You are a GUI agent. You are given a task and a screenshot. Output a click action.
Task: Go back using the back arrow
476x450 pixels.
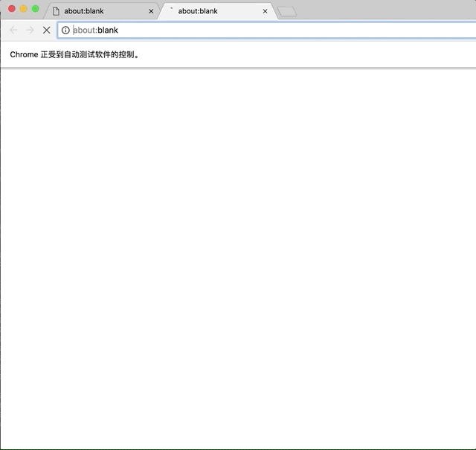click(13, 30)
